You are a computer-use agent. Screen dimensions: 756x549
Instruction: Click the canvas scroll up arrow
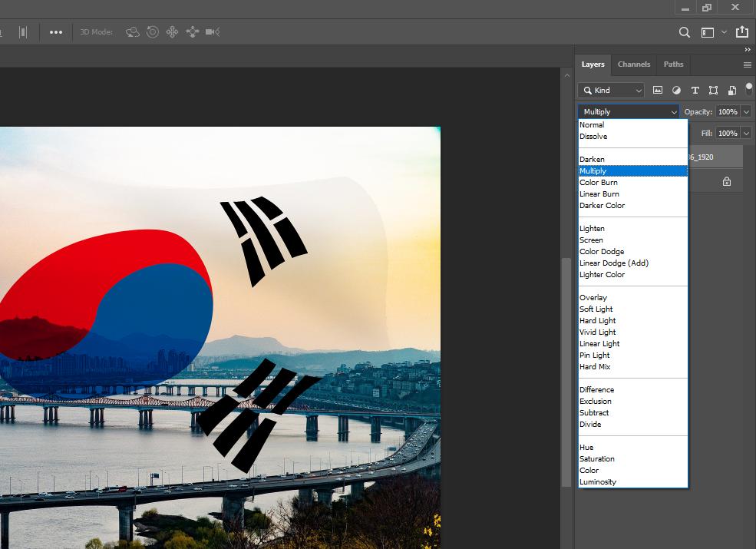[567, 76]
